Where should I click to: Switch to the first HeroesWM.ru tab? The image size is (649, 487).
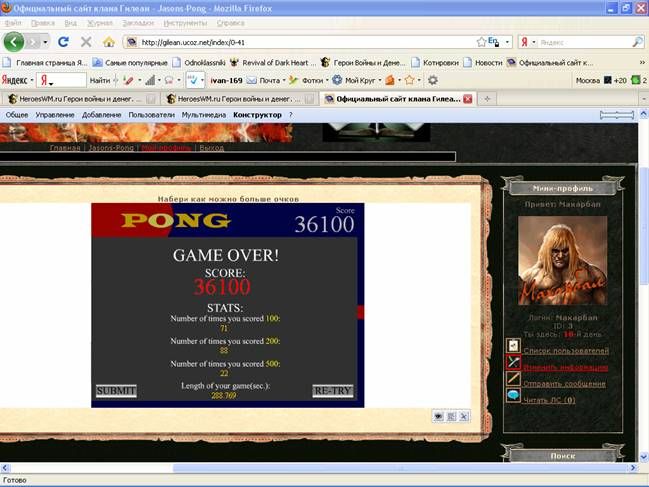81,99
